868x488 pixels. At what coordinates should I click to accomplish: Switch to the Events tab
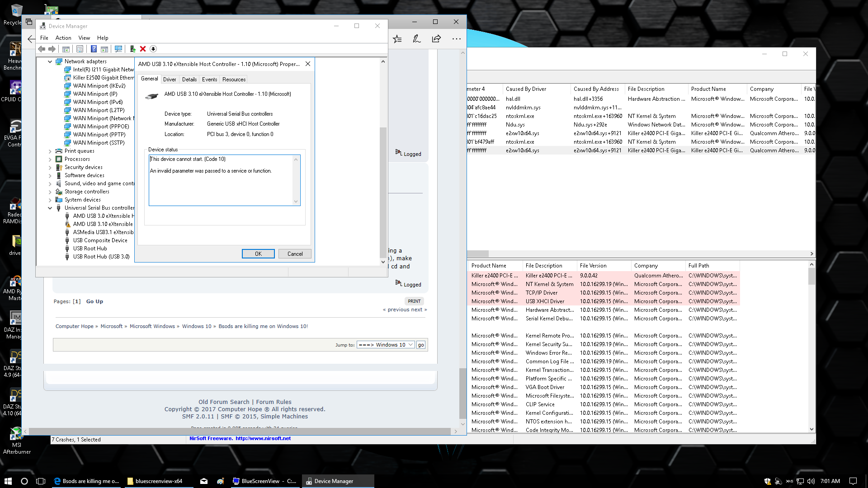pyautogui.click(x=209, y=80)
